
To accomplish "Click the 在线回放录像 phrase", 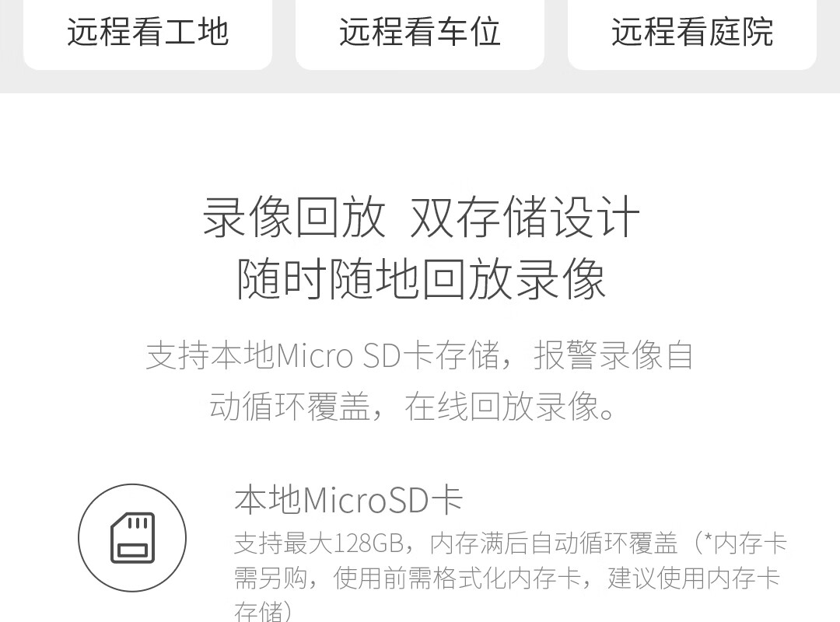I will click(x=502, y=406).
